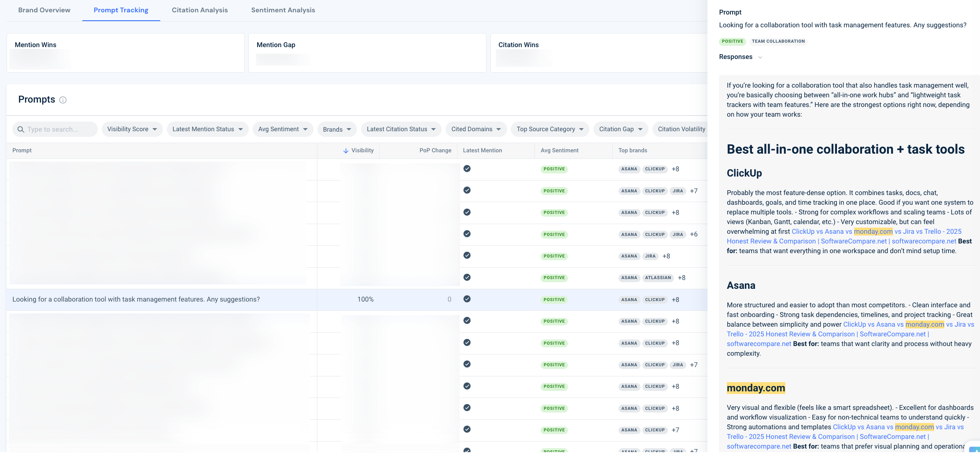The width and height of the screenshot is (980, 453).
Task: Click the POSITIVE badge in the highlighted row
Action: point(554,300)
